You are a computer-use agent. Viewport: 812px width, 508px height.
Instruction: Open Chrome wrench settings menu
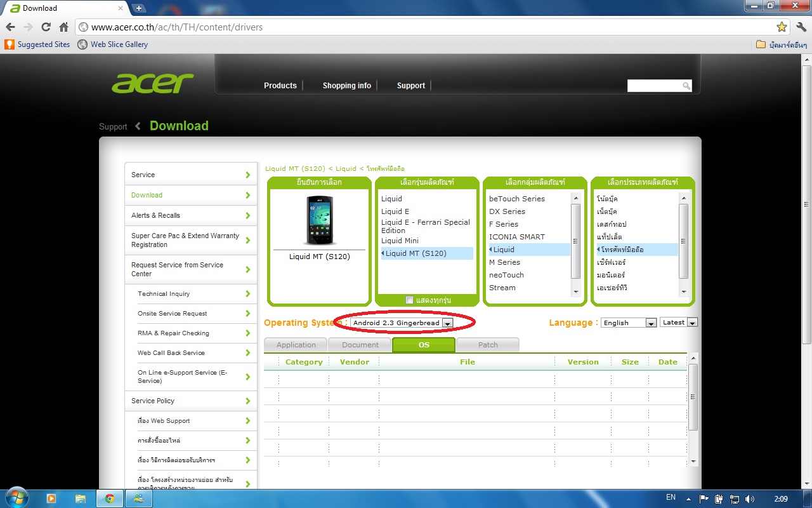pos(801,27)
